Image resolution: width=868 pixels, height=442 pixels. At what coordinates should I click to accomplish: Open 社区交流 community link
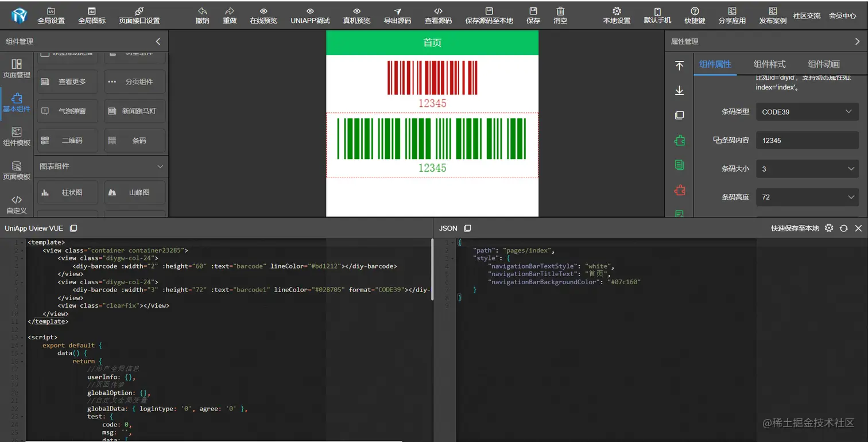coord(807,16)
